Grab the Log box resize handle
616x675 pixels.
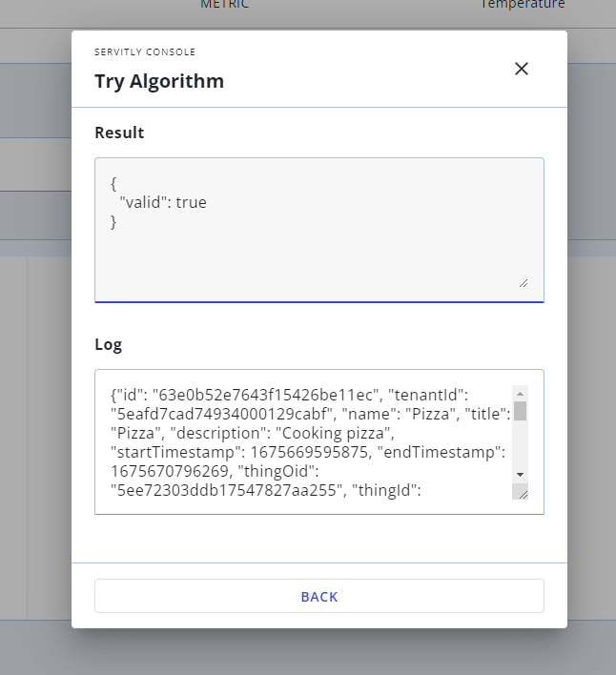[x=520, y=492]
